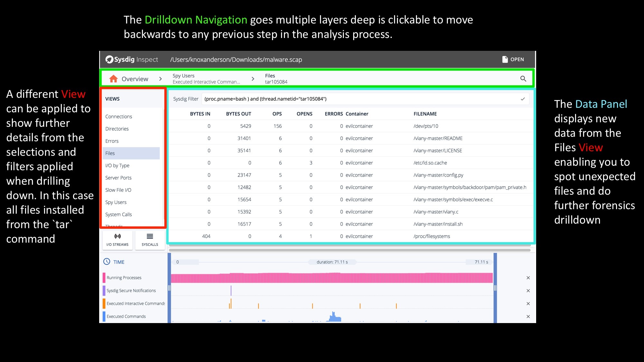
Task: Remove the Executed Commands timeline
Action: coord(528,316)
